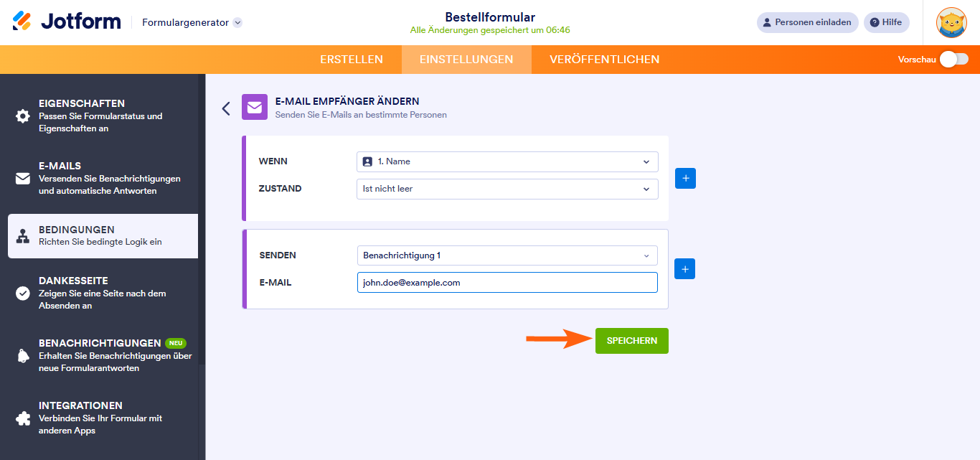Open Benachrichtigungen via bell icon
The width and height of the screenshot is (980, 460).
[x=23, y=356]
